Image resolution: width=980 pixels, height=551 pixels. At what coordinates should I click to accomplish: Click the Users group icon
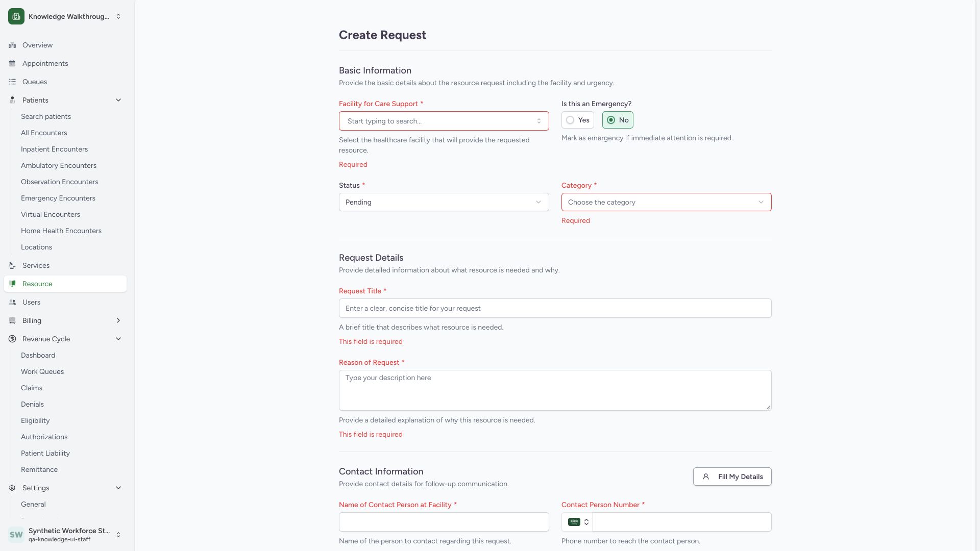click(12, 303)
